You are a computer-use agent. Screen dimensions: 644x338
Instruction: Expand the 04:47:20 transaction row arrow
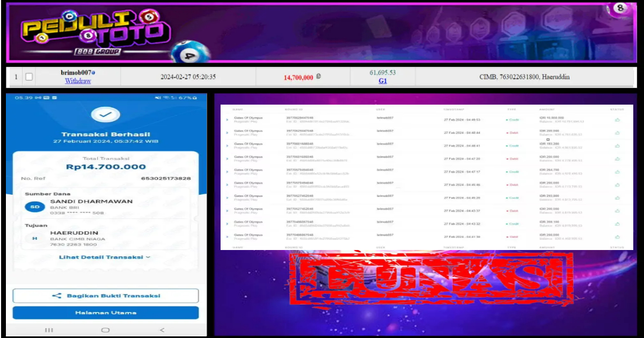pos(226,158)
